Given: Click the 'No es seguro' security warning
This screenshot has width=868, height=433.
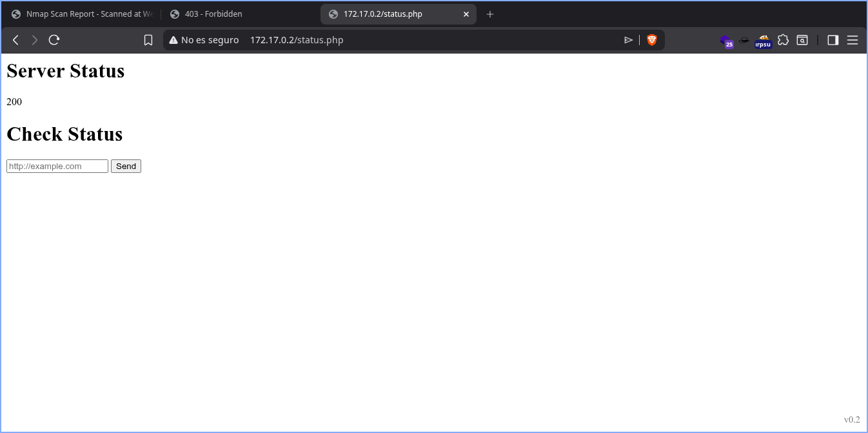Looking at the screenshot, I should 204,40.
